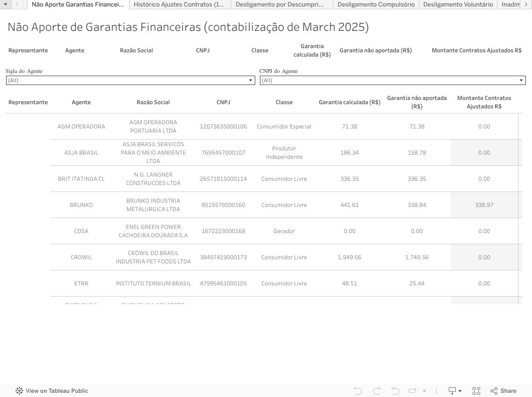Image resolution: width=532 pixels, height=397 pixels.
Task: Select Desligamento Voluntário tab
Action: coord(458,4)
